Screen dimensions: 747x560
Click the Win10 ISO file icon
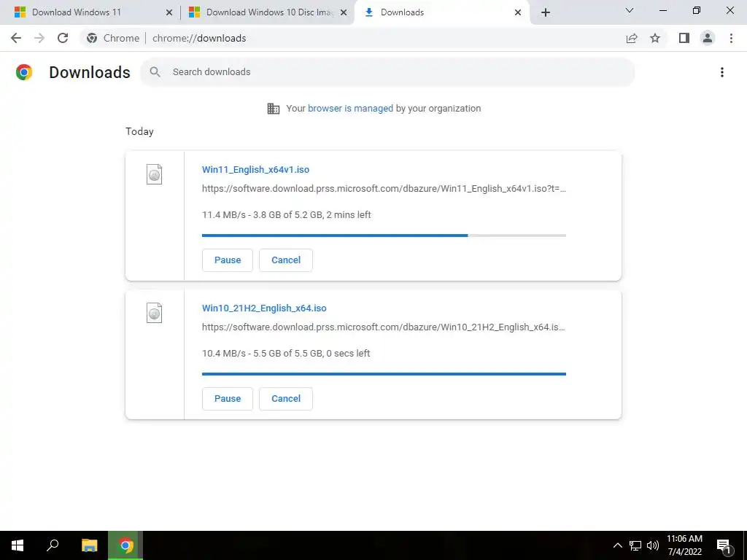pos(155,313)
